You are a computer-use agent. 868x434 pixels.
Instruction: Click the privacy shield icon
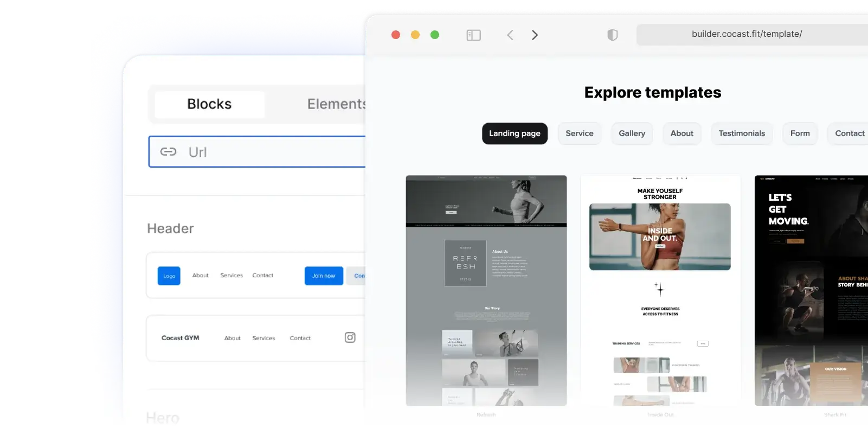point(612,35)
